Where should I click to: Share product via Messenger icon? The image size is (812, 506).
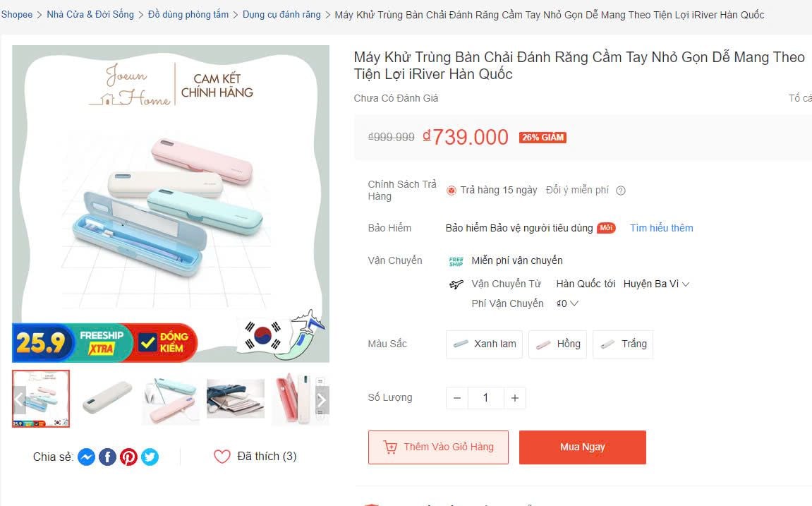click(x=86, y=457)
